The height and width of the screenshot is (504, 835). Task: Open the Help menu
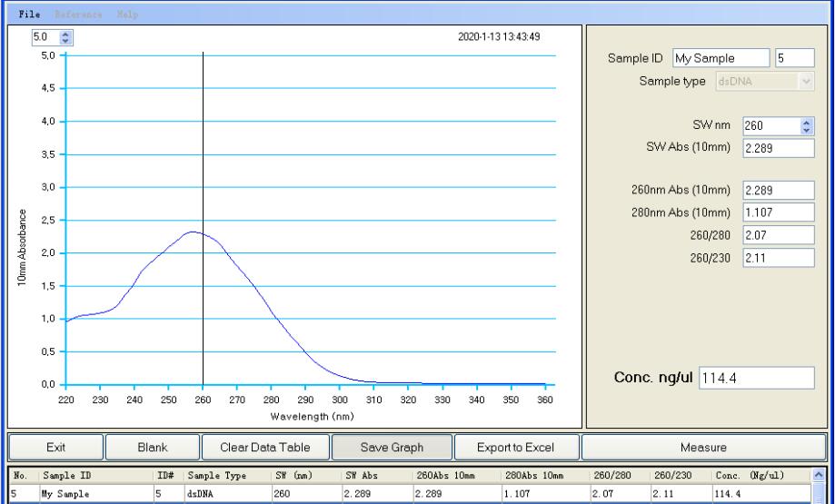(127, 15)
